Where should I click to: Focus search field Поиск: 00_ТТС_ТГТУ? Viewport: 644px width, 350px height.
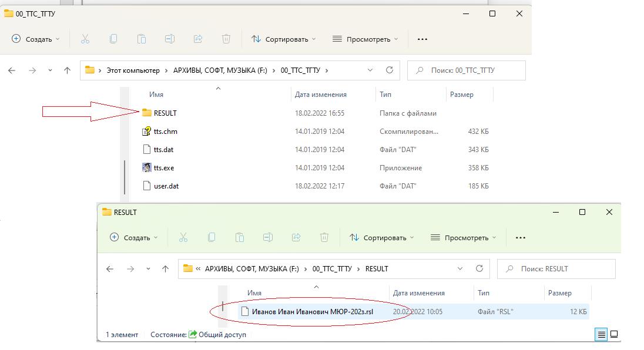coord(466,70)
